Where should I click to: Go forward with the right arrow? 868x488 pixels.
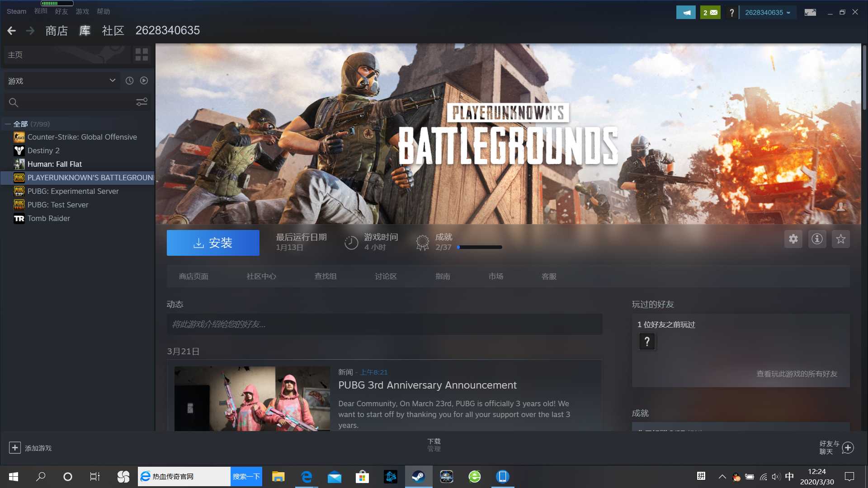[30, 31]
